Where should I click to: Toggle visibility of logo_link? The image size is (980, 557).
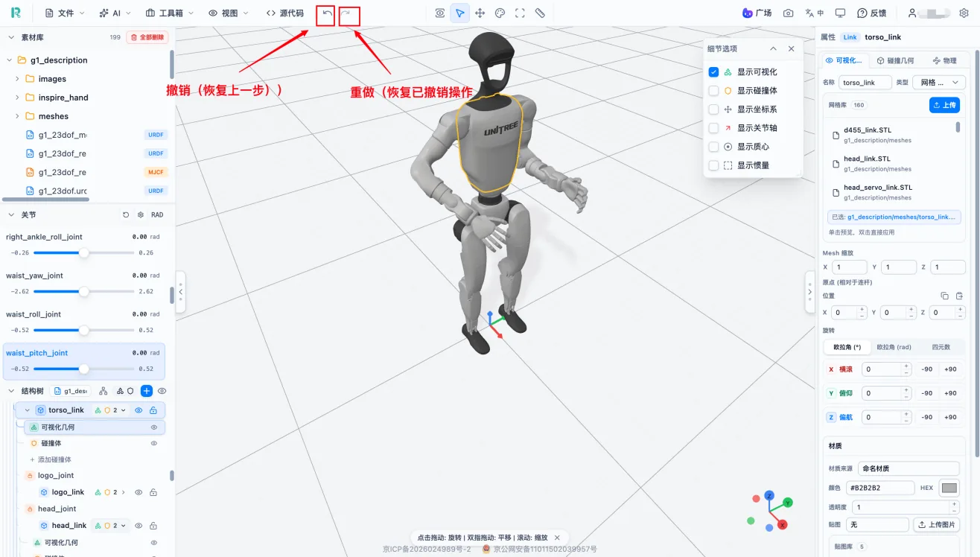[x=139, y=492]
